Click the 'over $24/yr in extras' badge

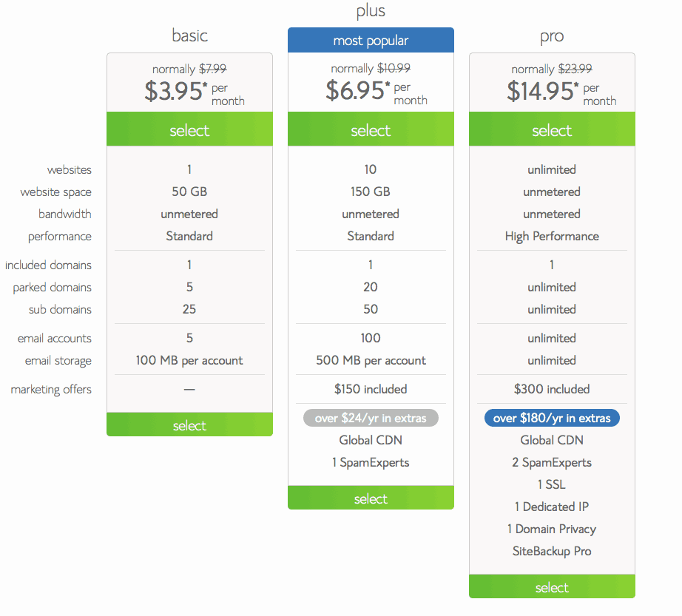[x=371, y=418]
